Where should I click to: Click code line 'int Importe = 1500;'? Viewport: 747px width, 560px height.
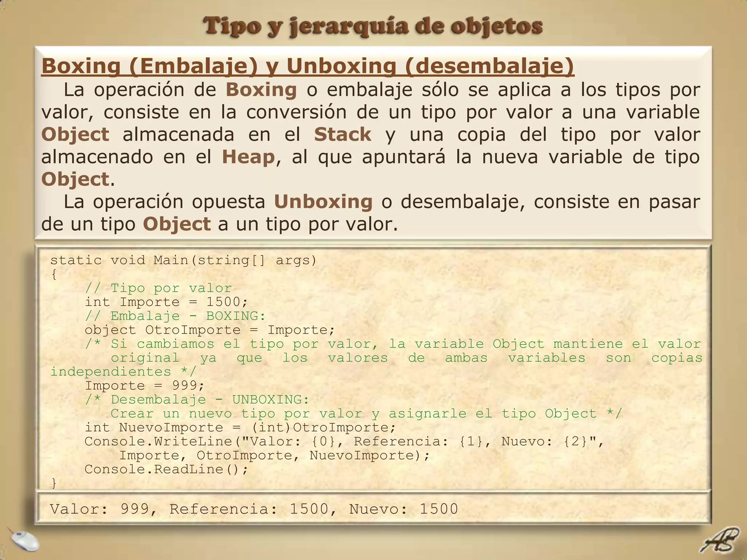click(166, 302)
